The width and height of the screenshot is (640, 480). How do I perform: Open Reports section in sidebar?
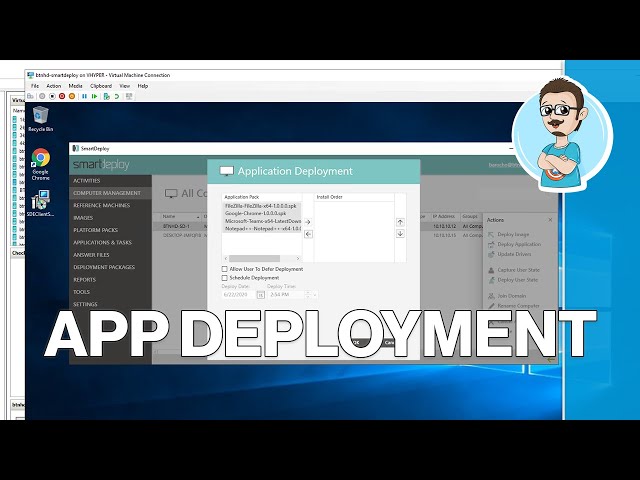111,280
